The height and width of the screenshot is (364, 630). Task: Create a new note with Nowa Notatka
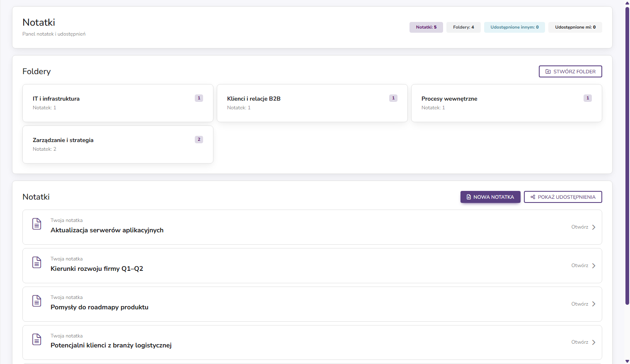(x=490, y=197)
